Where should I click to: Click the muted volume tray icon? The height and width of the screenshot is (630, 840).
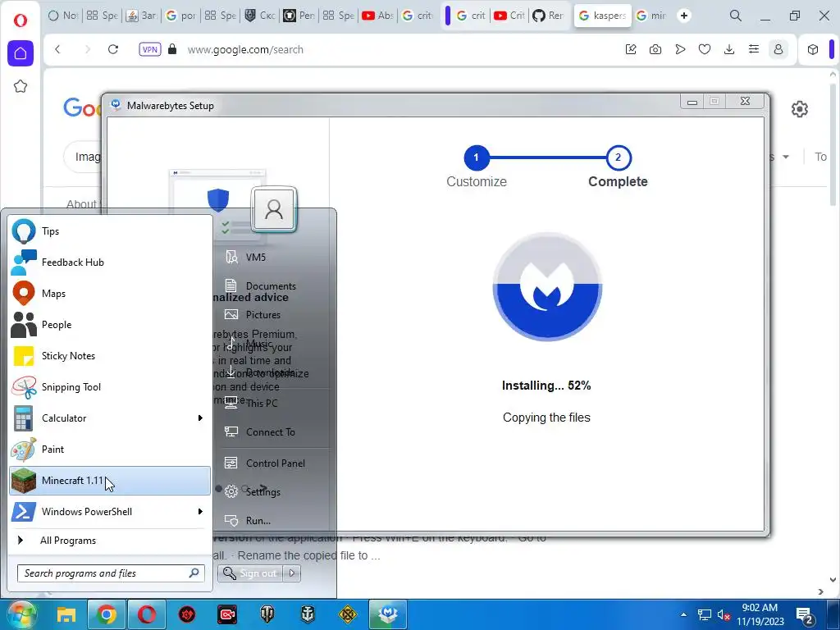(724, 615)
